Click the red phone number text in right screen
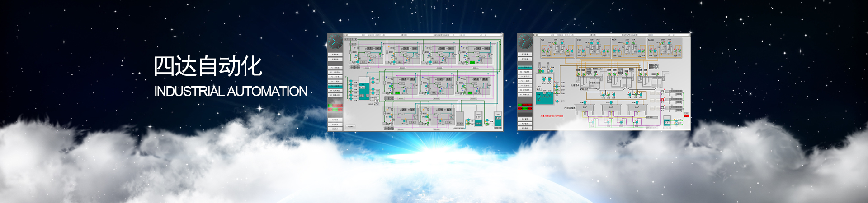The image size is (868, 203). tap(552, 116)
